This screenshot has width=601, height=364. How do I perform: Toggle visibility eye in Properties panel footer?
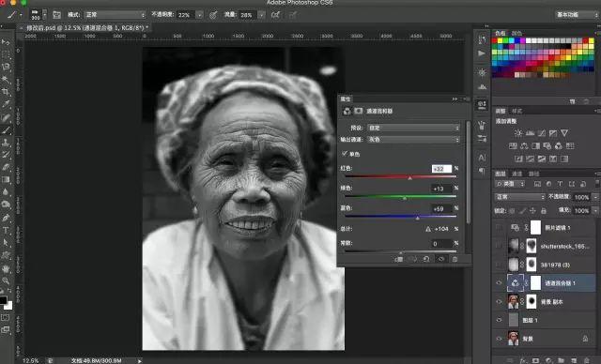point(441,259)
